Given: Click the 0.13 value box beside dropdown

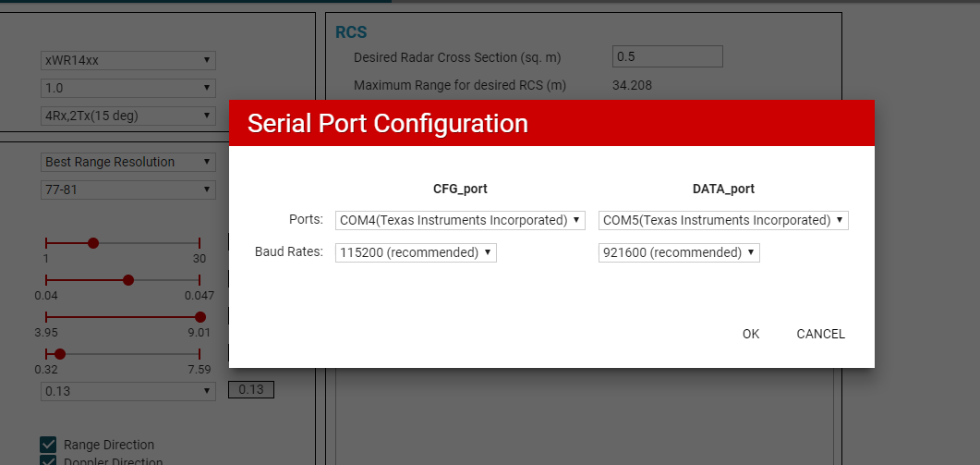Looking at the screenshot, I should tap(251, 390).
